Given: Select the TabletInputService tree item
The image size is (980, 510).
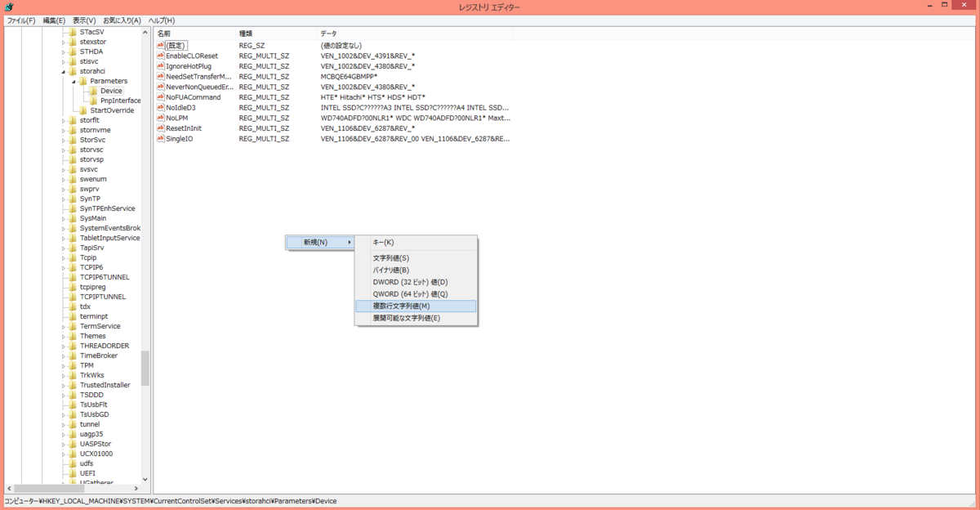Looking at the screenshot, I should click(x=109, y=238).
